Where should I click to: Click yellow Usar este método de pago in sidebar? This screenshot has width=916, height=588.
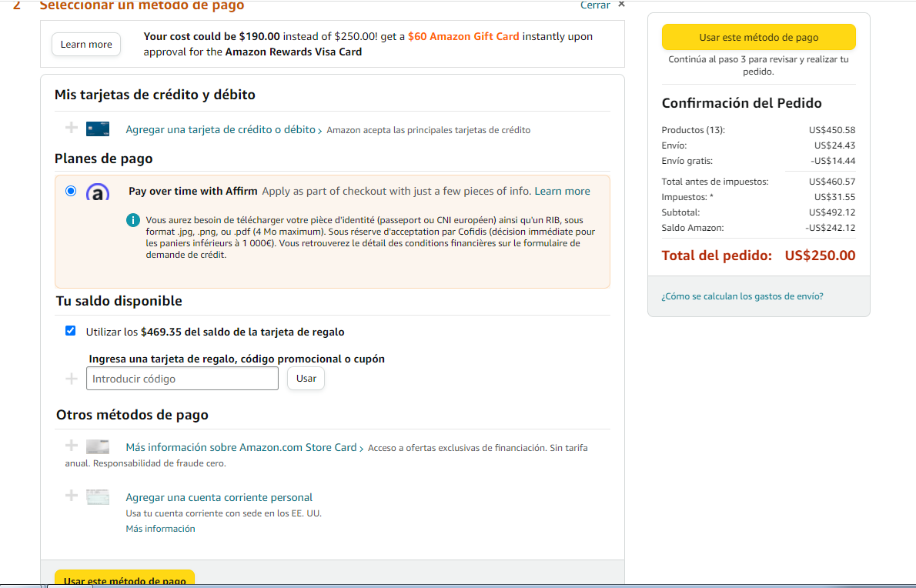click(758, 37)
